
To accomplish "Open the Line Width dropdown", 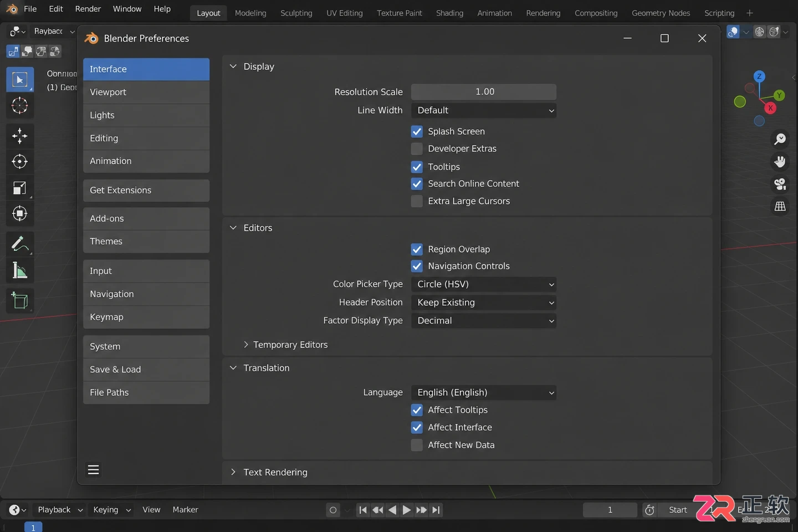I will point(484,110).
